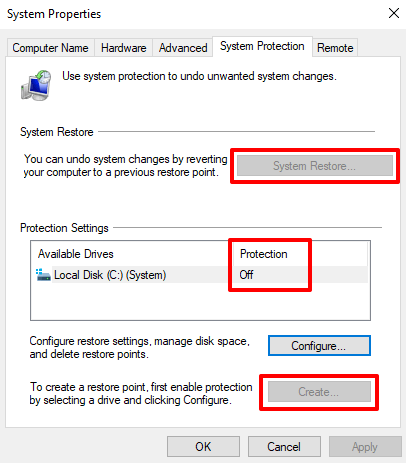Click the System Restore... button

point(315,166)
